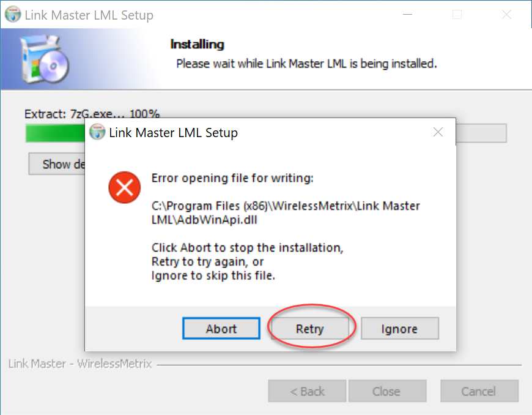Click the disabled maximize button of setup window

[x=457, y=14]
